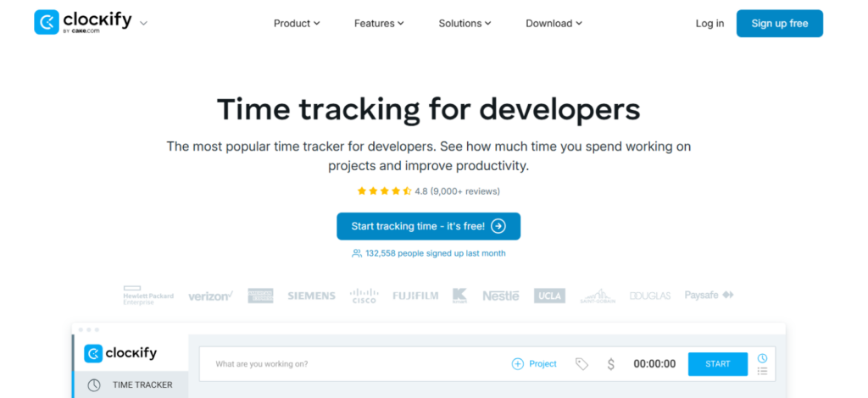Viewport: 868px width, 398px height.
Task: Click Start tracking time - it's free button
Action: (x=428, y=226)
